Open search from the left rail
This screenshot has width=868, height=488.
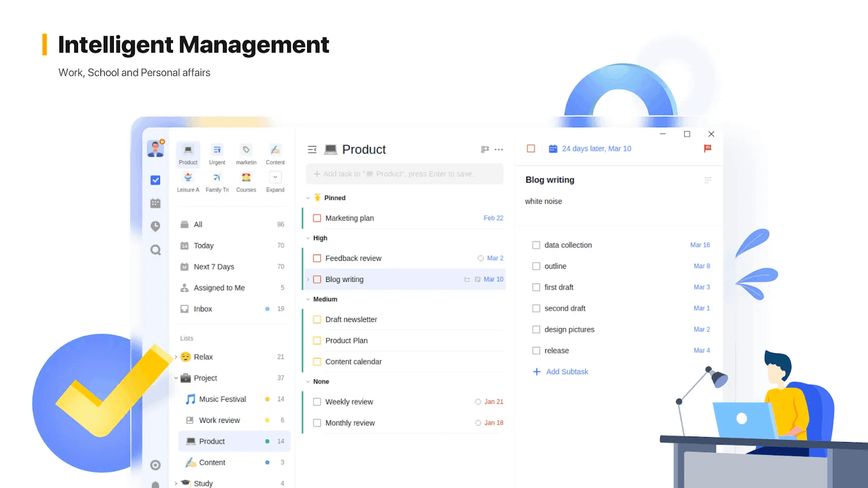tap(156, 250)
